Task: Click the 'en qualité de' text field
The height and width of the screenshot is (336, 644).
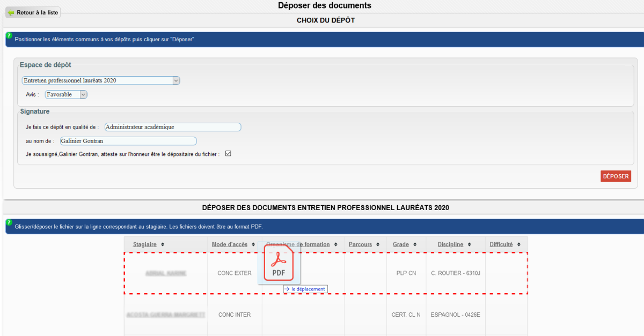Action: [x=173, y=127]
